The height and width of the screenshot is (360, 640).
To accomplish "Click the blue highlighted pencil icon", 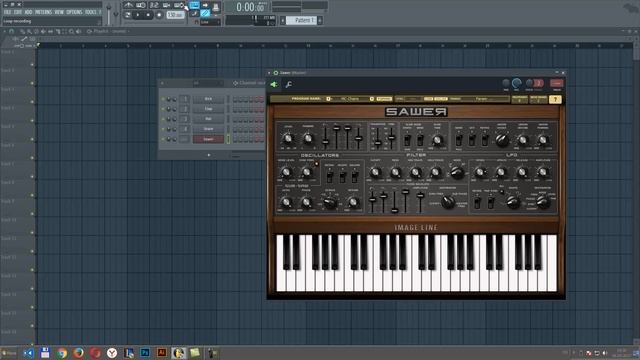I will (205, 13).
